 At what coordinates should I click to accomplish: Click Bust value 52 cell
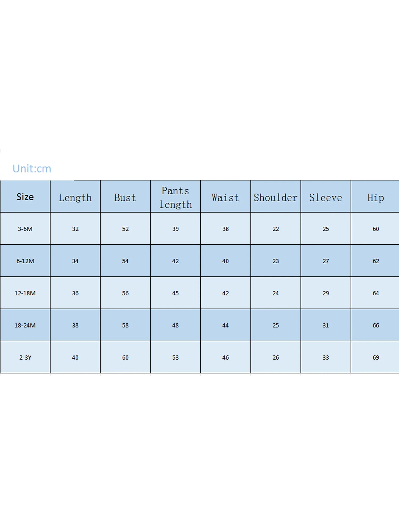coord(125,229)
